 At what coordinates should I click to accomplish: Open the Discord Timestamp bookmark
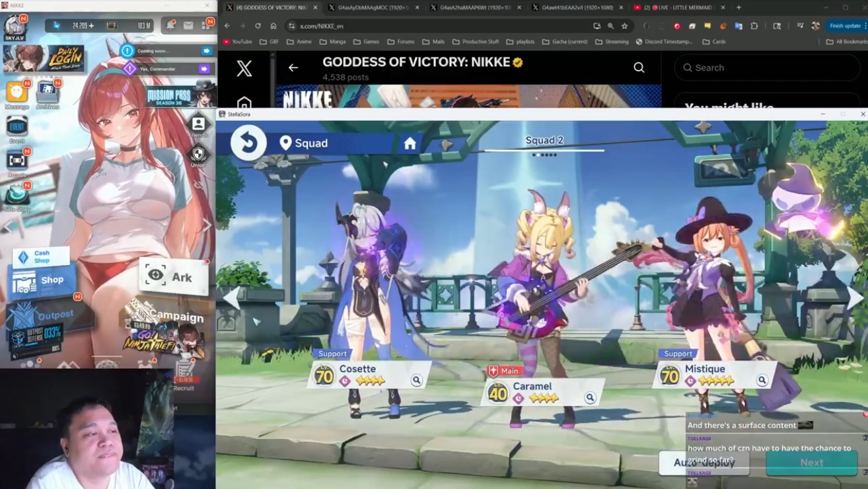point(665,42)
